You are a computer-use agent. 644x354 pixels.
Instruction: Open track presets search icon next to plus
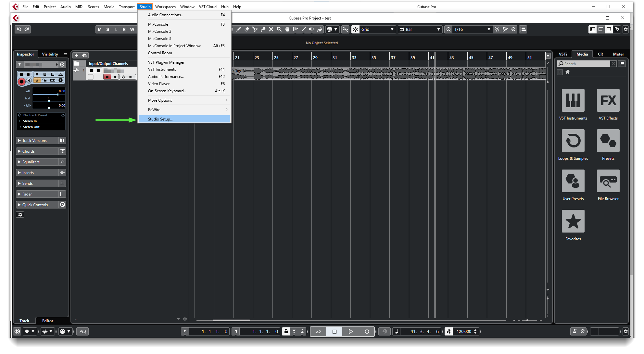(x=85, y=56)
